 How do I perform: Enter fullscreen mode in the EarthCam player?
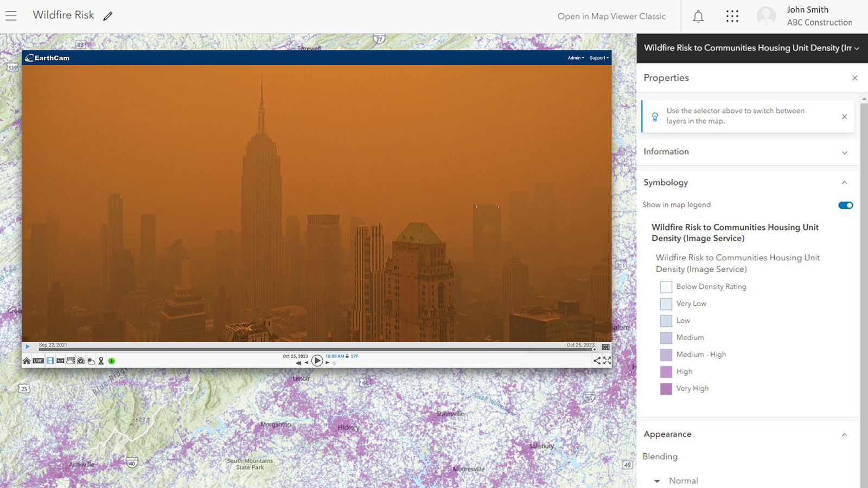point(606,361)
